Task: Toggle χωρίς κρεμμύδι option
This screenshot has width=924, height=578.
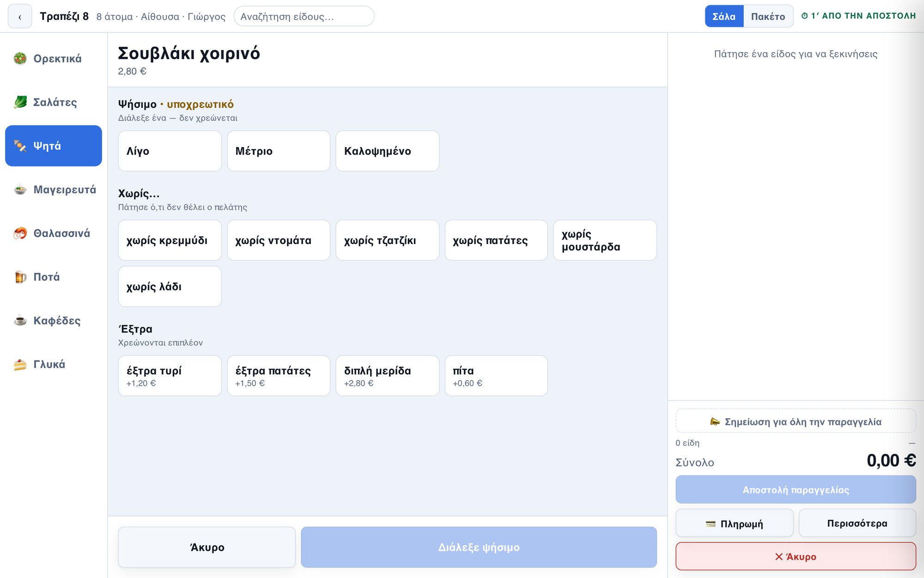Action: [170, 240]
